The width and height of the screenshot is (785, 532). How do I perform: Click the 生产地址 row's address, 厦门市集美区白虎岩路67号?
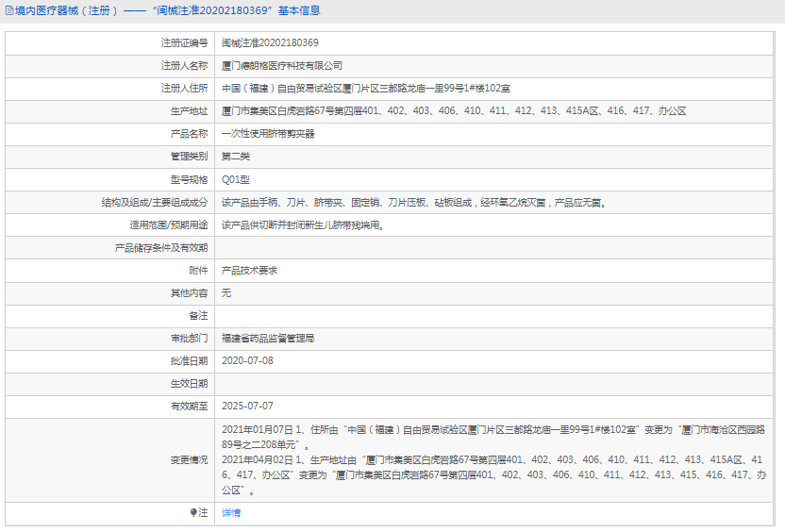(x=454, y=111)
